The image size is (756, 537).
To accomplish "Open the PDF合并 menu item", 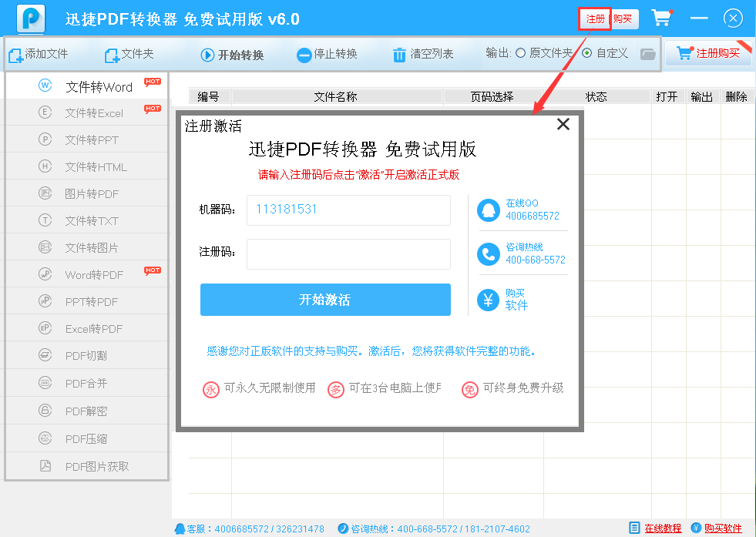I will click(87, 383).
